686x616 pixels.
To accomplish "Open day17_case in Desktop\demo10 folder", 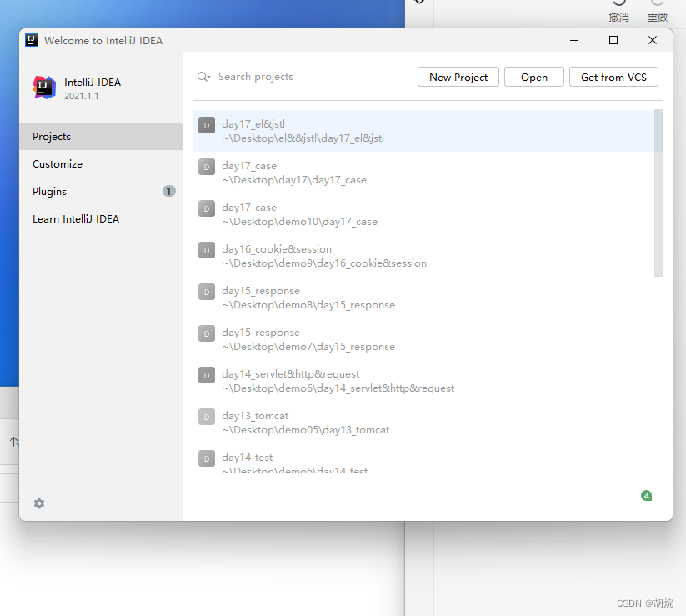I will 423,214.
